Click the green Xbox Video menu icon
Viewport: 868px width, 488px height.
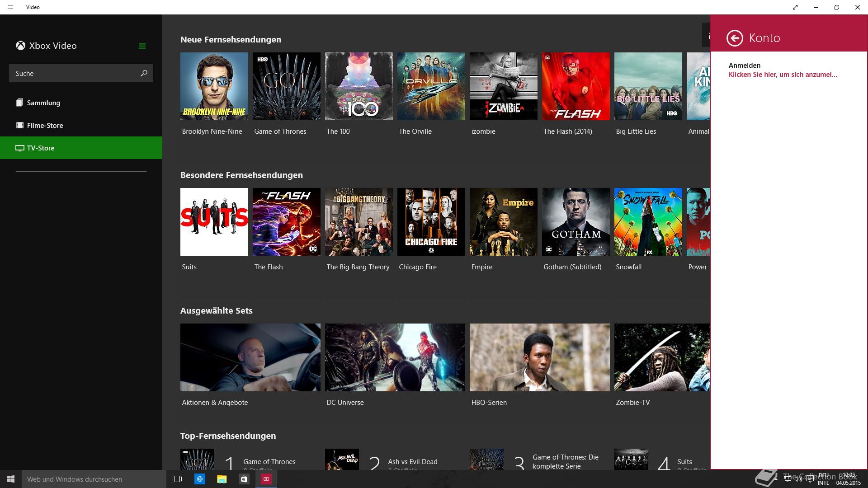click(142, 46)
